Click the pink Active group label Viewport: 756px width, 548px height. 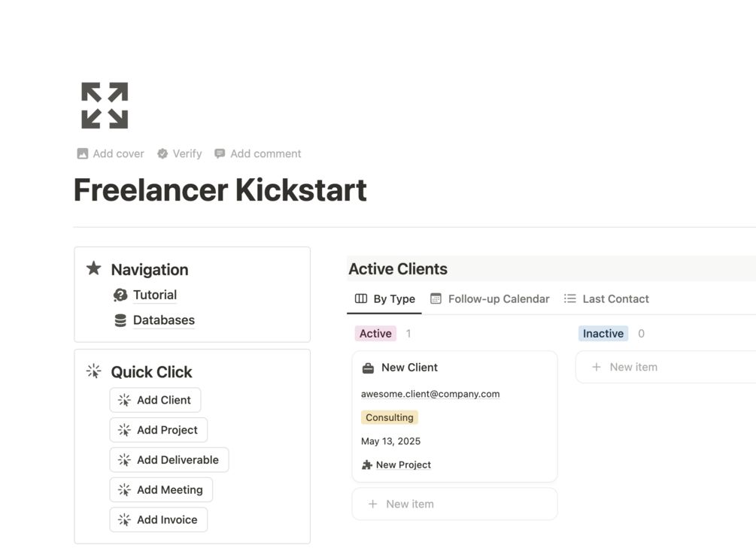[x=375, y=334]
